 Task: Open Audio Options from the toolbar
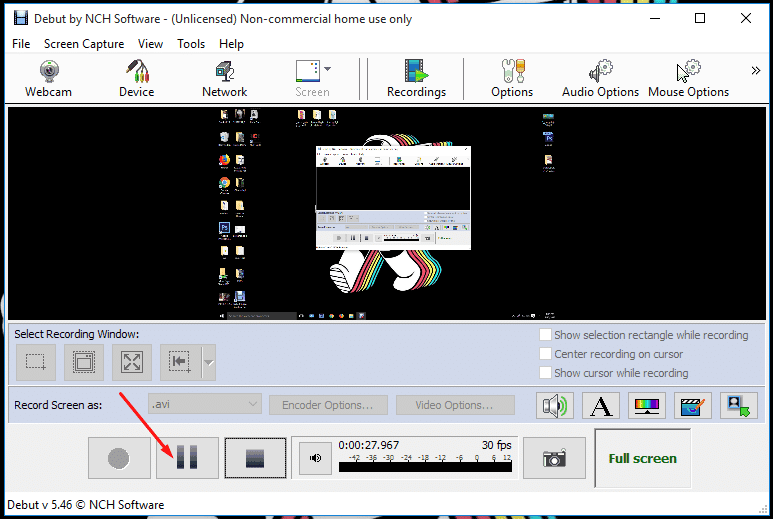tap(600, 79)
